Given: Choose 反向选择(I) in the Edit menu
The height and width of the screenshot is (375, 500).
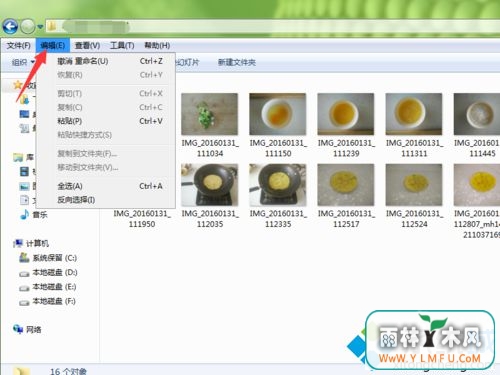Looking at the screenshot, I should point(106,200).
